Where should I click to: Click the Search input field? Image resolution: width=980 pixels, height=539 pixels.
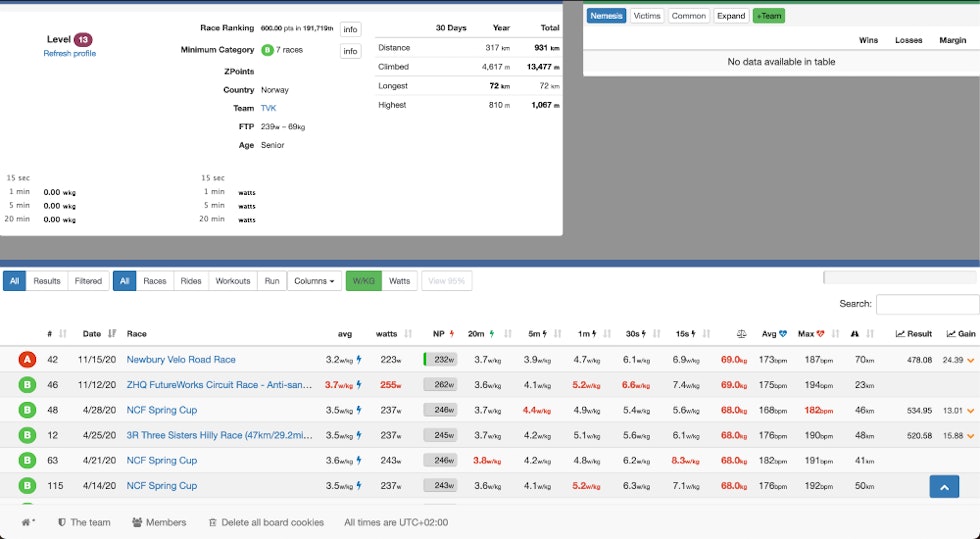927,304
